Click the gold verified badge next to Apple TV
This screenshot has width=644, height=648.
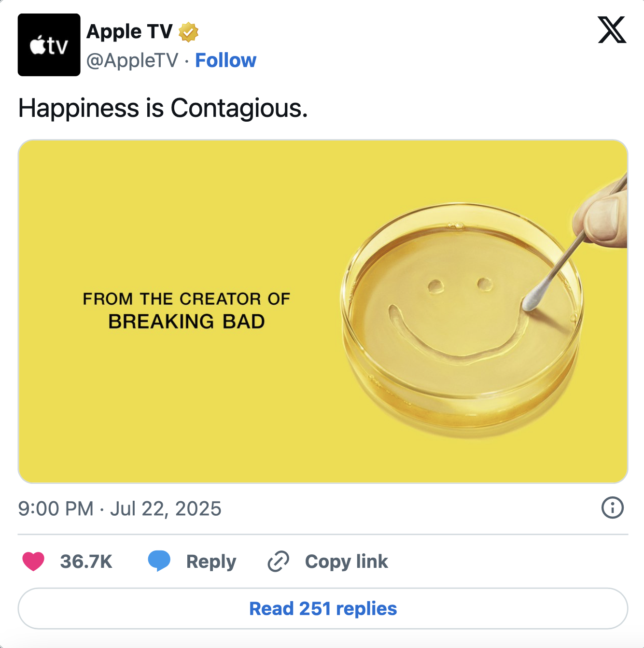tap(188, 31)
